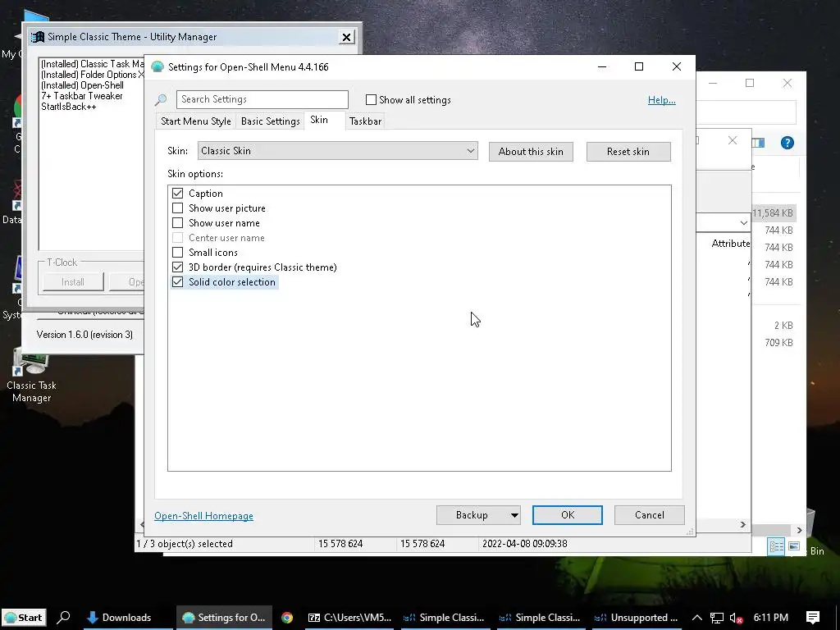This screenshot has height=630, width=840.
Task: Enable Small icons option
Action: tap(177, 253)
